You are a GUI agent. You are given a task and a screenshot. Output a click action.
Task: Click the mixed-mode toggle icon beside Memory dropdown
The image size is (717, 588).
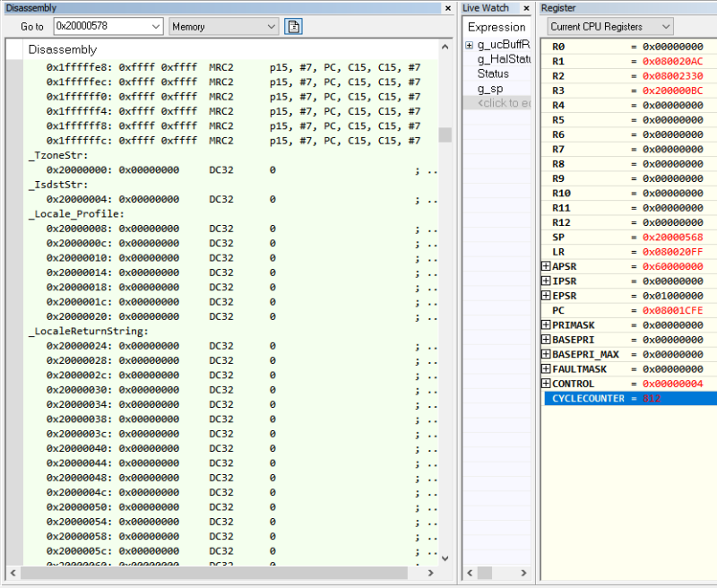coord(293,27)
